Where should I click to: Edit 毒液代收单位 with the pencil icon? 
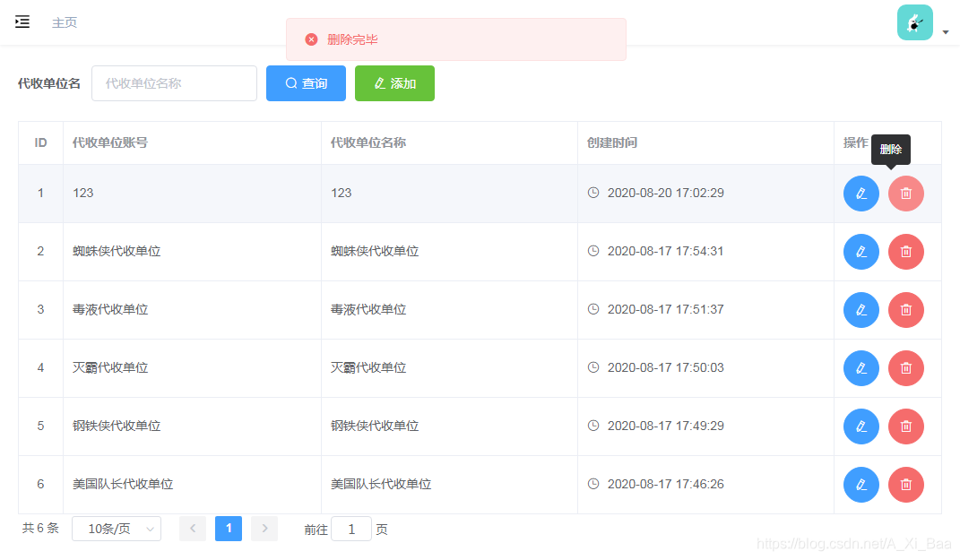[x=861, y=309]
